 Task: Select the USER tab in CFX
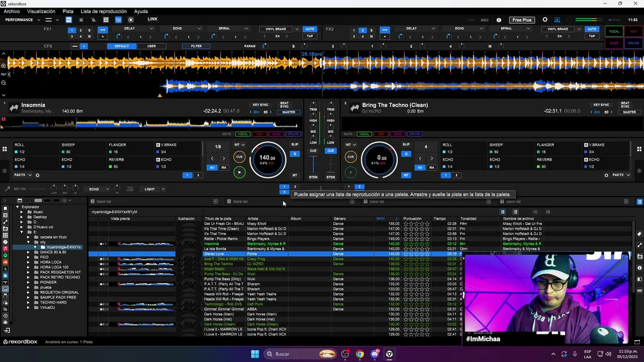[x=151, y=46]
